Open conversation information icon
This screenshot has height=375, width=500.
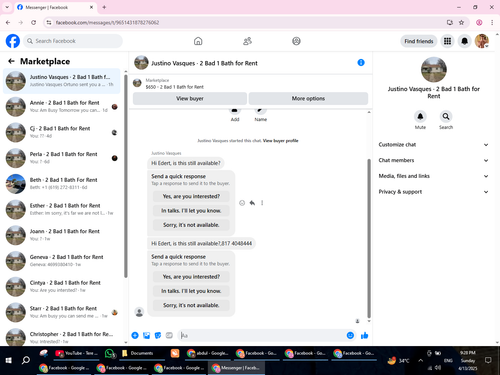pyautogui.click(x=361, y=63)
